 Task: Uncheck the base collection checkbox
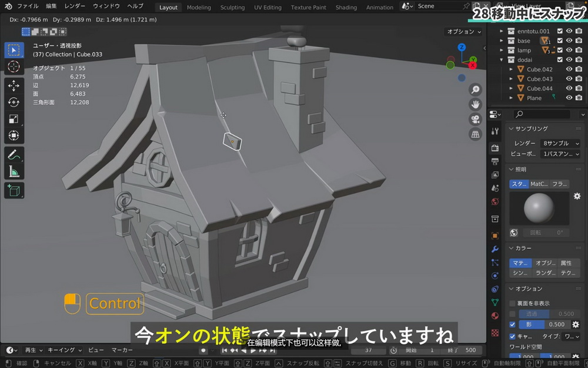click(x=560, y=41)
